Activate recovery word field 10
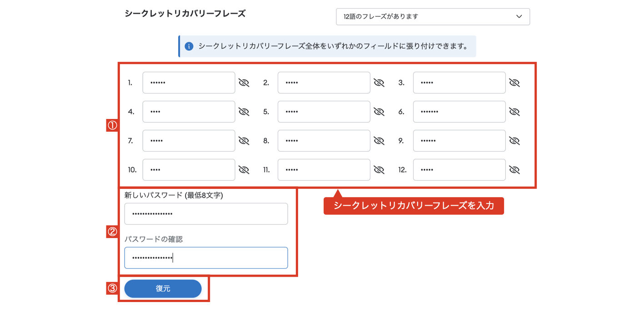Image resolution: width=644 pixels, height=327 pixels. 189,170
